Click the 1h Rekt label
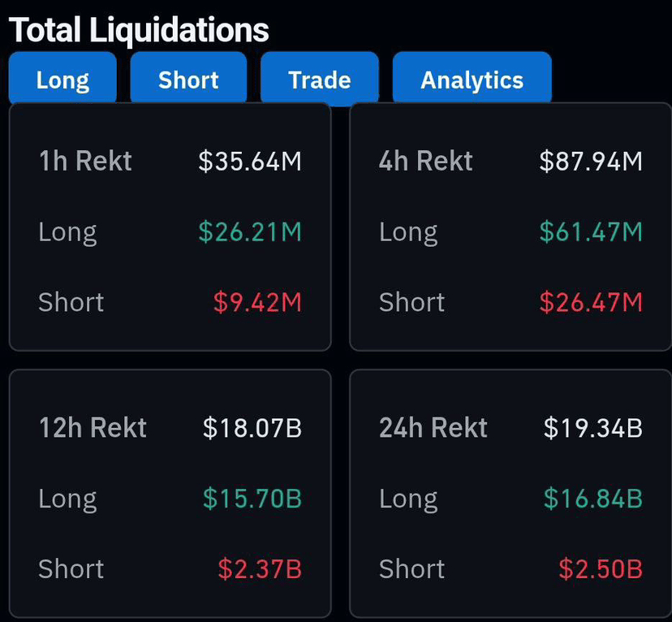The width and height of the screenshot is (672, 622). [85, 161]
